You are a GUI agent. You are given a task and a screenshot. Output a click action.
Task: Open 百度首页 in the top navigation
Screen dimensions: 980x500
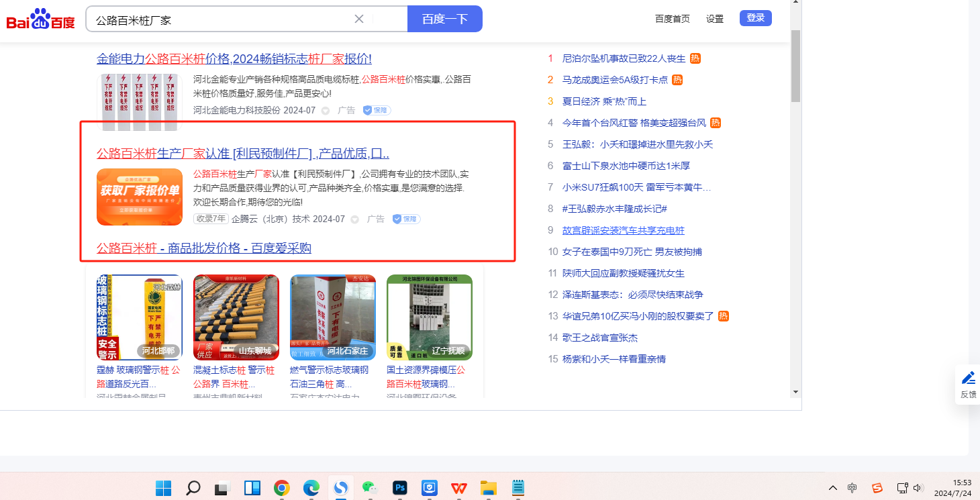click(672, 19)
